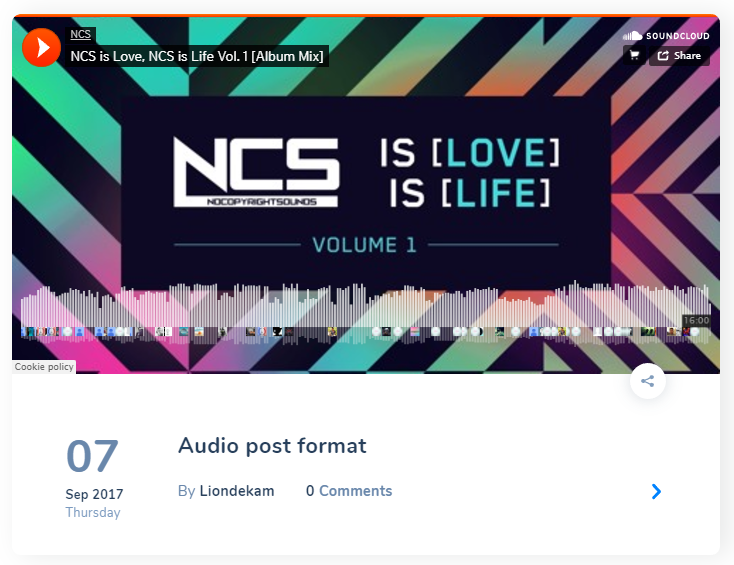Image resolution: width=734 pixels, height=565 pixels.
Task: Open the Cookie policy link
Action: [44, 367]
